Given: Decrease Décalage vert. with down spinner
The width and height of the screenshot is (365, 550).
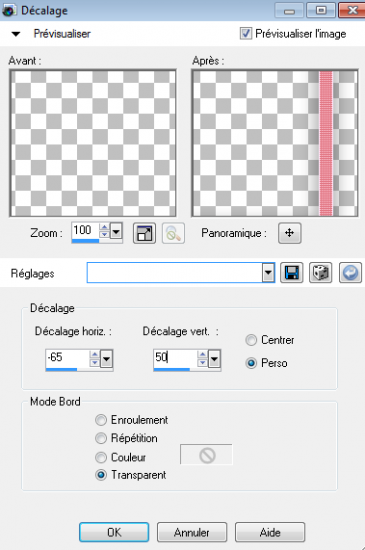Looking at the screenshot, I should click(202, 363).
